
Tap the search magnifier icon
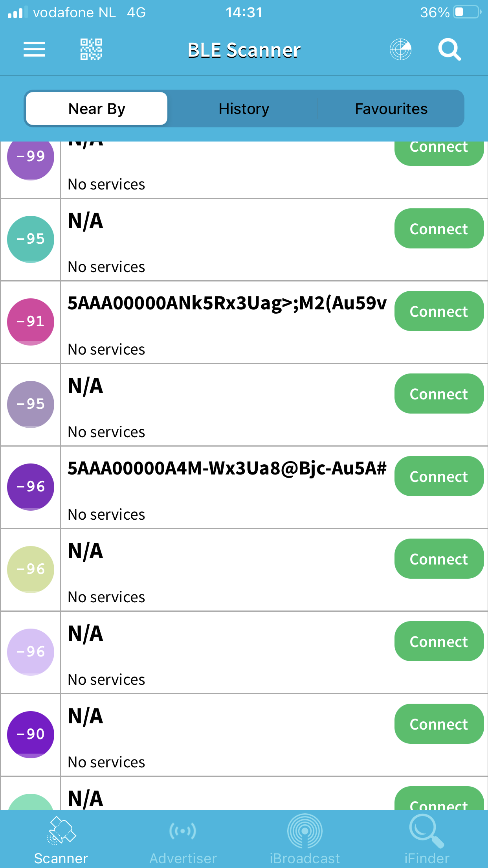[x=449, y=50]
